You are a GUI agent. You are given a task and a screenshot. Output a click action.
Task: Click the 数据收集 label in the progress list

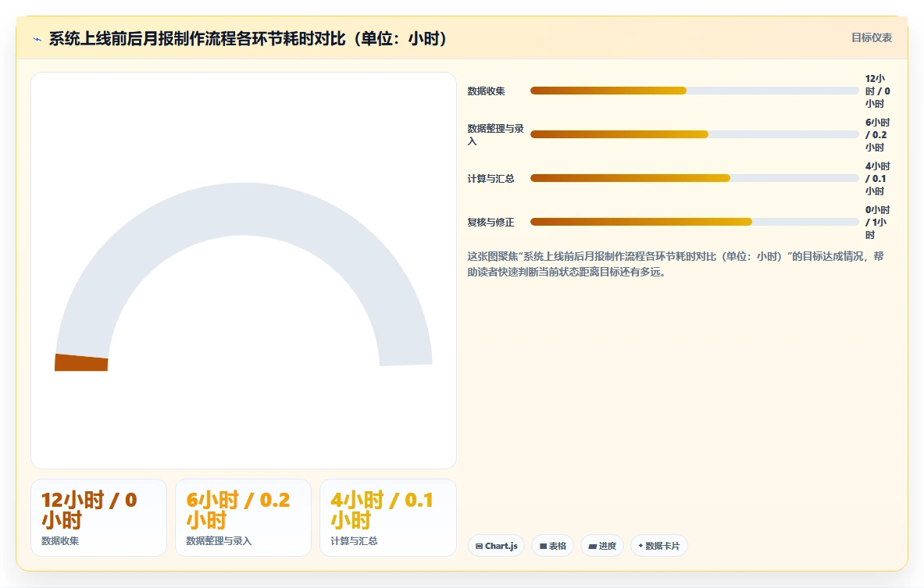click(x=486, y=91)
